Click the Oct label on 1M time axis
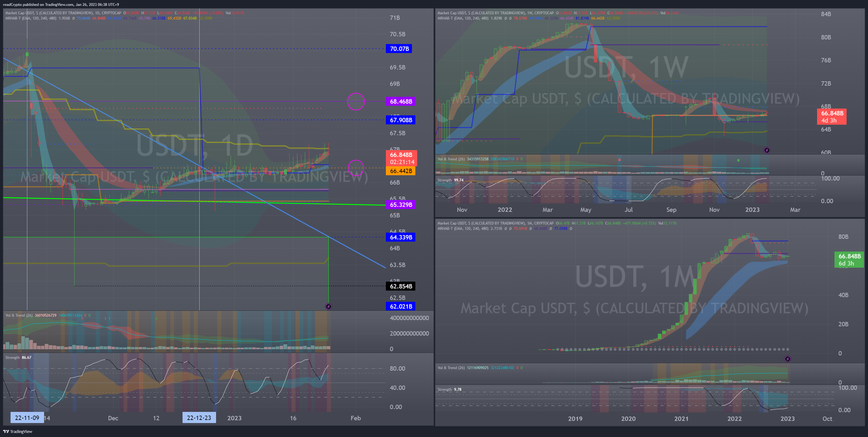The width and height of the screenshot is (868, 437). 827,418
